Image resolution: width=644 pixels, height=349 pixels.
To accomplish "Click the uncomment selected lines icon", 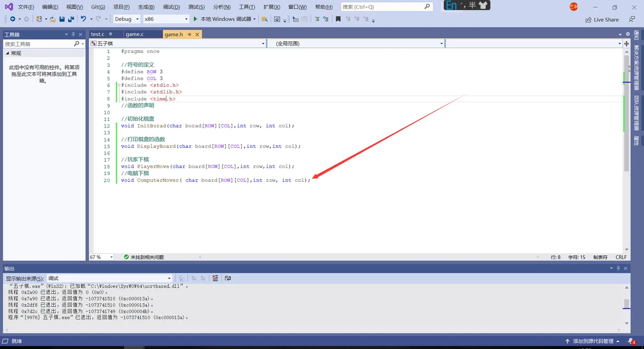I will 326,19.
